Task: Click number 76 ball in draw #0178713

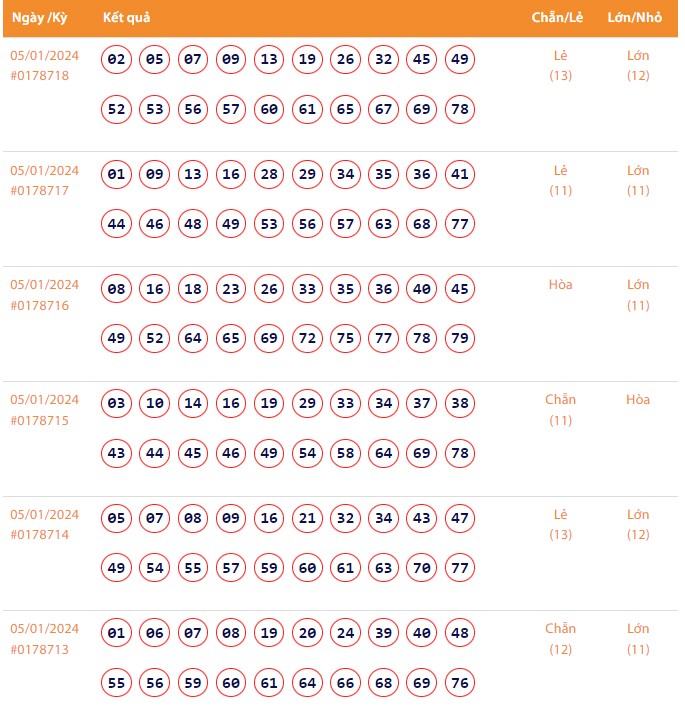Action: 460,683
